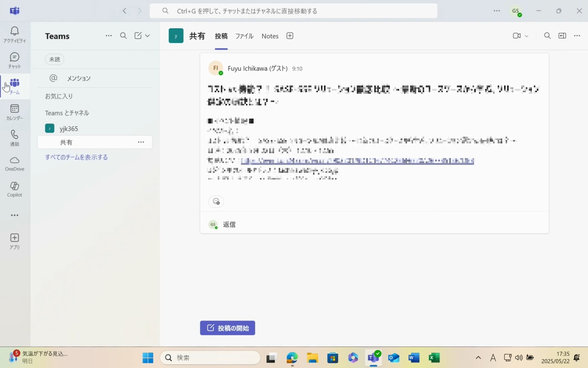Switch to the Notes tab
Screen dimensions: 588x368
pos(270,36)
